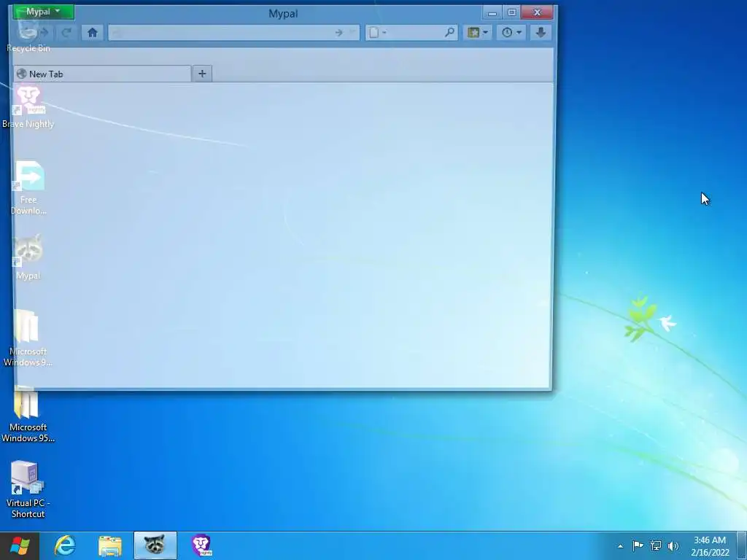The width and height of the screenshot is (747, 560).
Task: Go forward with the toolbar arrow
Action: coord(44,32)
